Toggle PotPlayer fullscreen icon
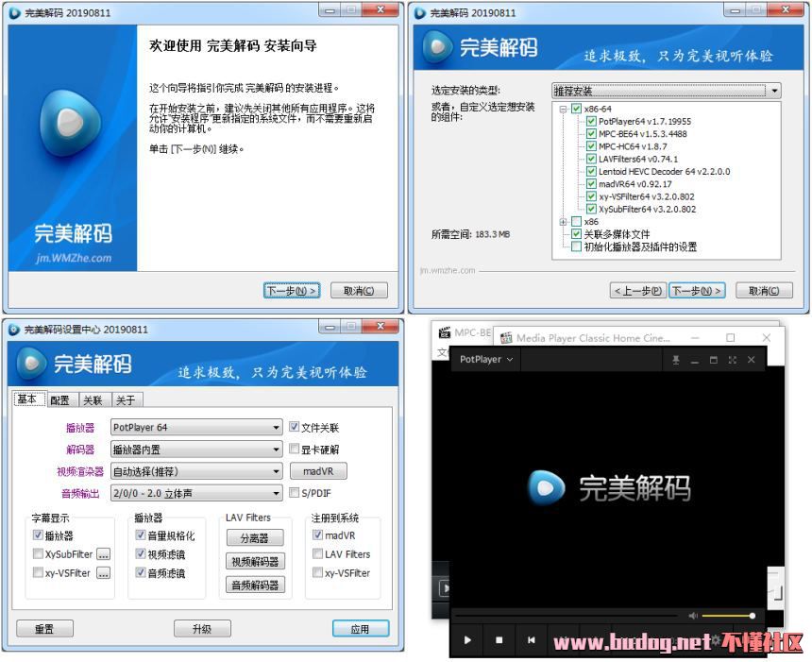The width and height of the screenshot is (812, 662). [x=732, y=360]
